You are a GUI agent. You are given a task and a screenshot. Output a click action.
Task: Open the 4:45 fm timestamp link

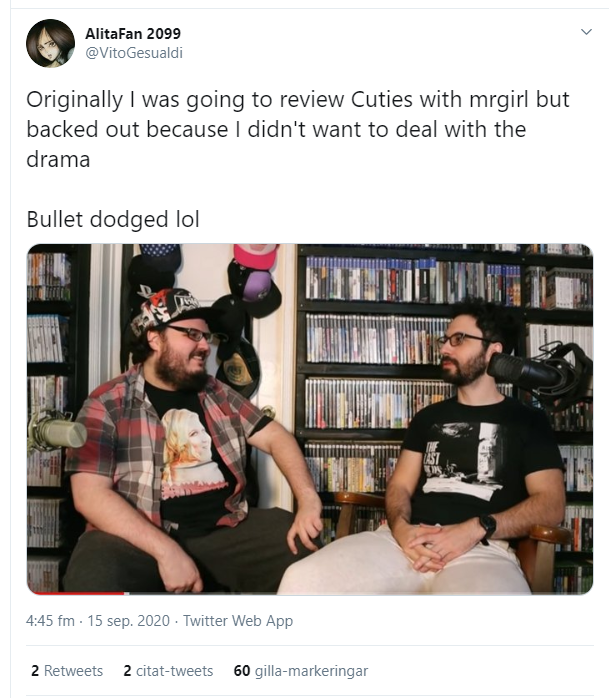50,621
